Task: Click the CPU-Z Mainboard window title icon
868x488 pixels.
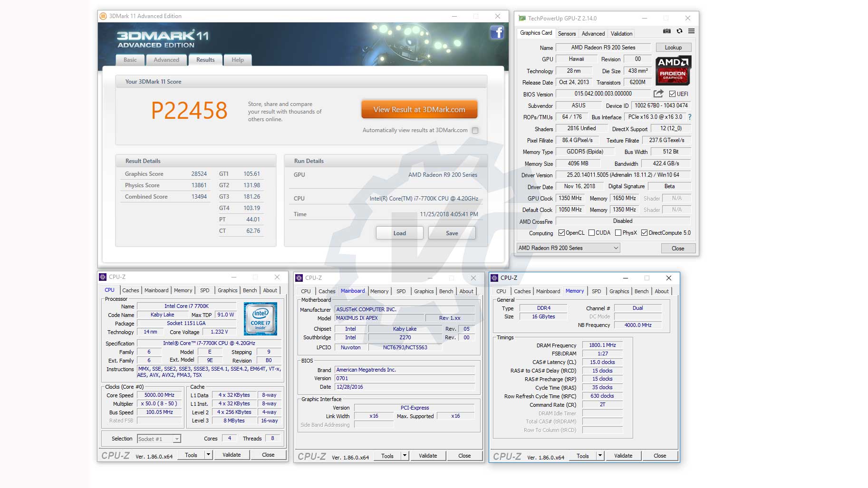Action: coord(299,278)
